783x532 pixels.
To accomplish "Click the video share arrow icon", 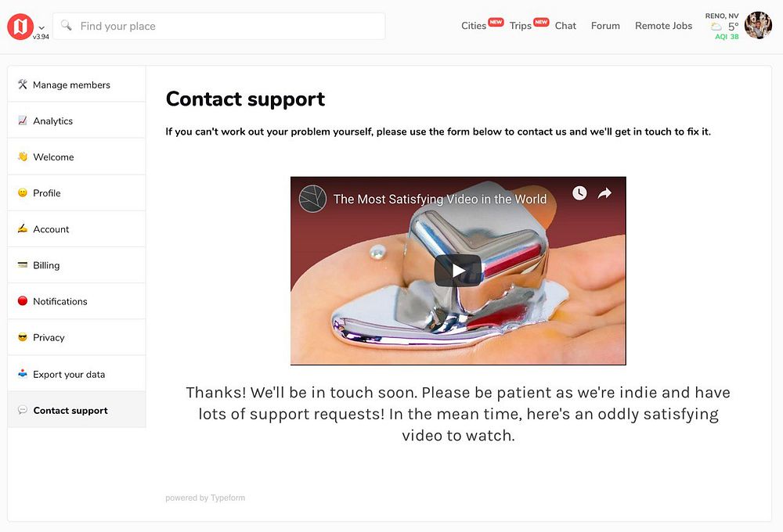I will 604,192.
